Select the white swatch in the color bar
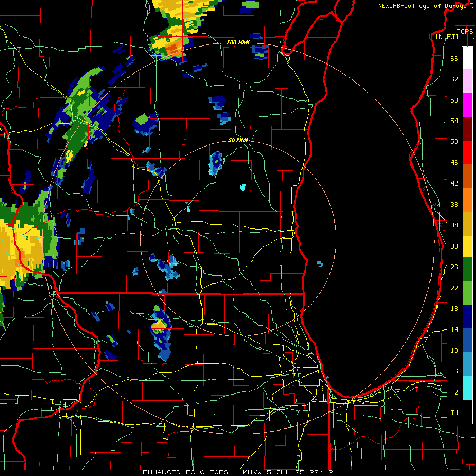 point(467,58)
